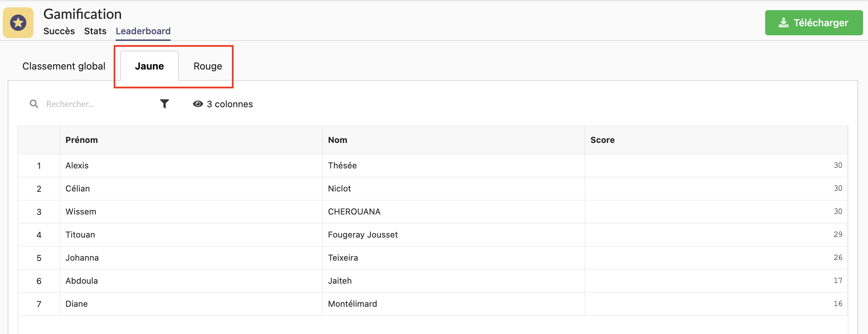This screenshot has width=868, height=334.
Task: Select the row for Alexis Thésée
Action: point(433,166)
